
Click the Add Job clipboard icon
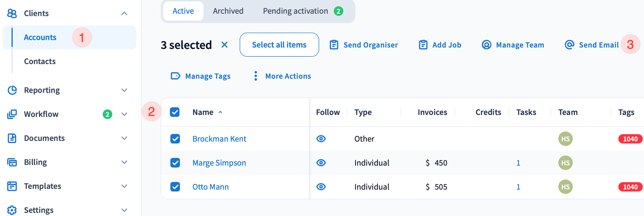(x=423, y=45)
